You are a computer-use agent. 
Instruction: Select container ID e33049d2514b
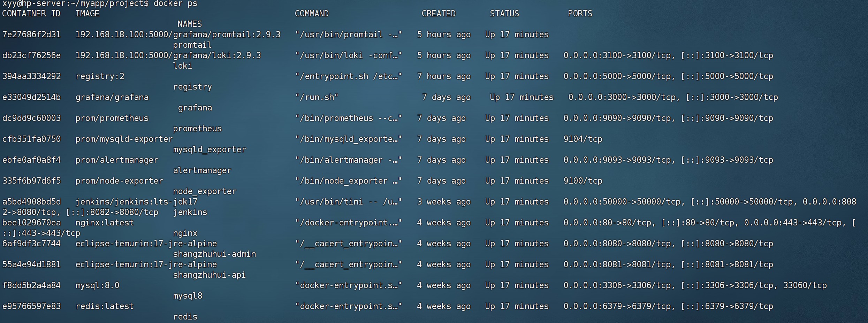click(31, 97)
